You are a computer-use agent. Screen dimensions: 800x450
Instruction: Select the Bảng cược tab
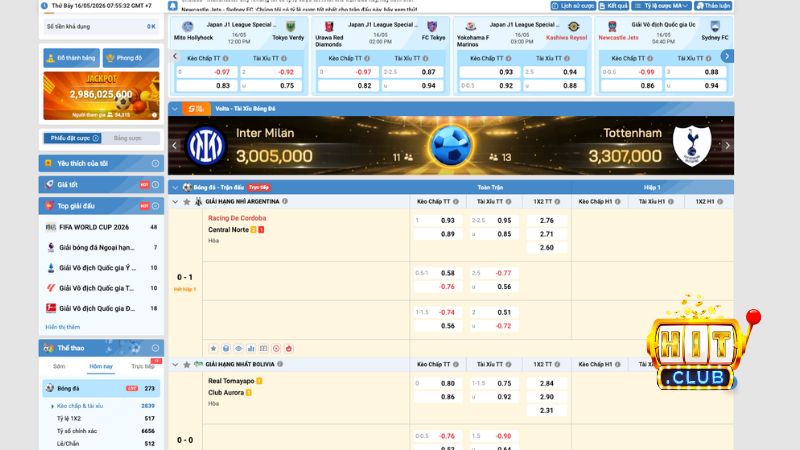point(128,138)
